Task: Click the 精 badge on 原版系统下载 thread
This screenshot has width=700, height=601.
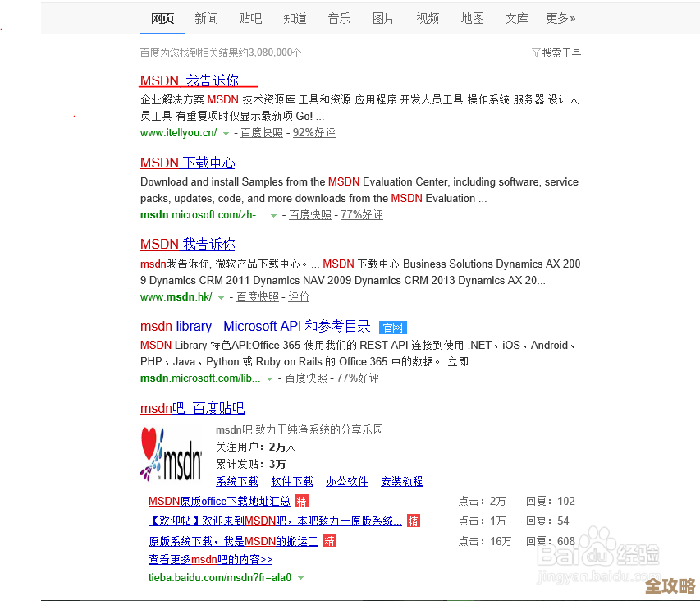Action: tap(328, 539)
